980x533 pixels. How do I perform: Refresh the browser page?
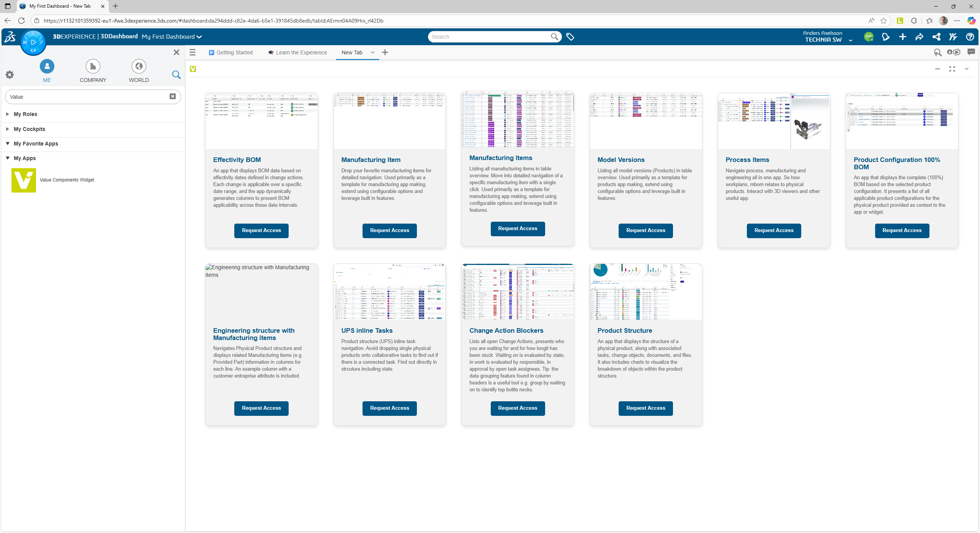(x=21, y=21)
